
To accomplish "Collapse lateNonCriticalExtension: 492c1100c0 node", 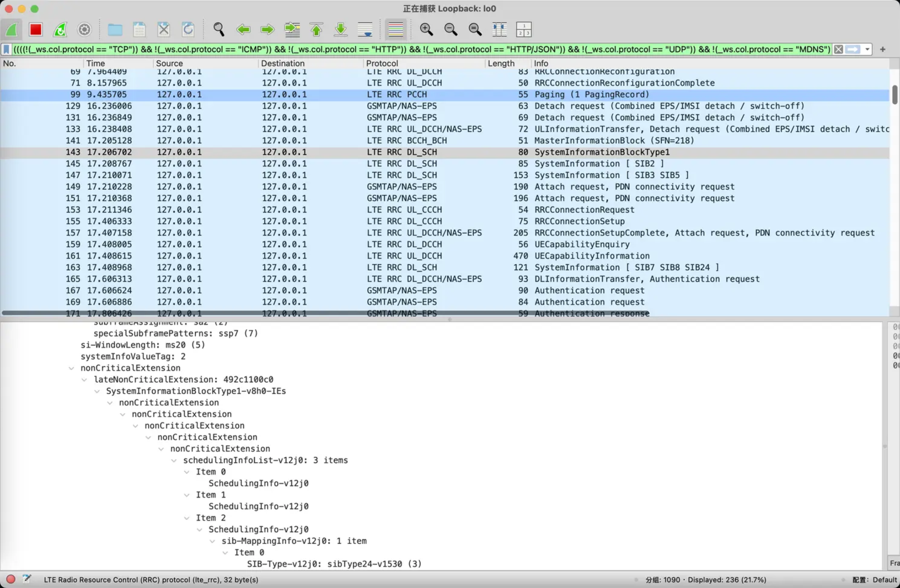I will pyautogui.click(x=84, y=380).
